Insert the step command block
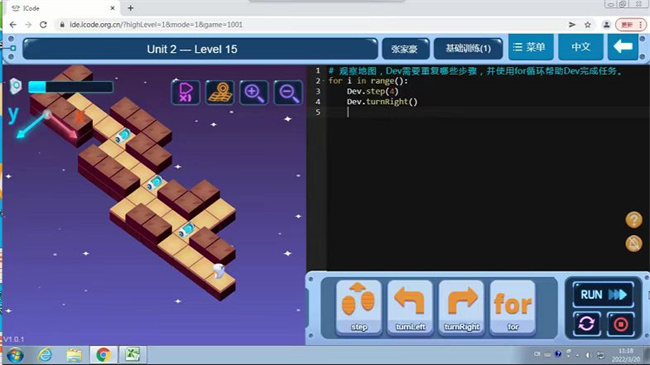 [x=359, y=307]
